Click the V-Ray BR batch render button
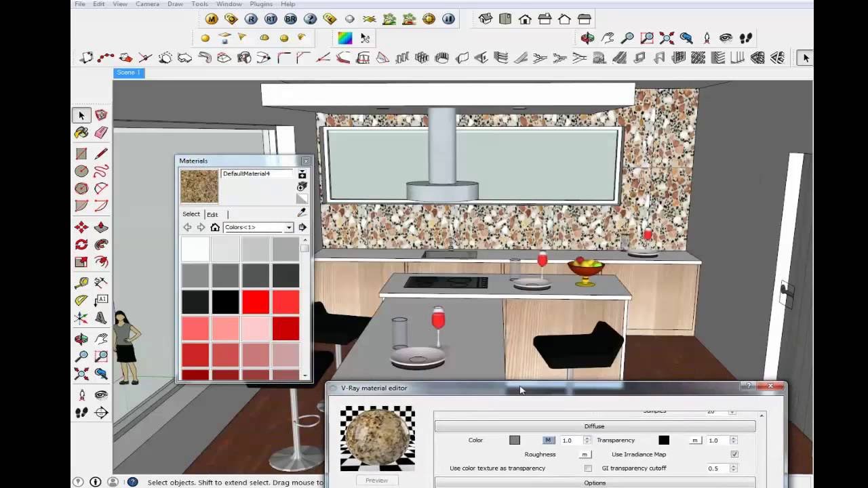868x488 pixels. coord(290,19)
